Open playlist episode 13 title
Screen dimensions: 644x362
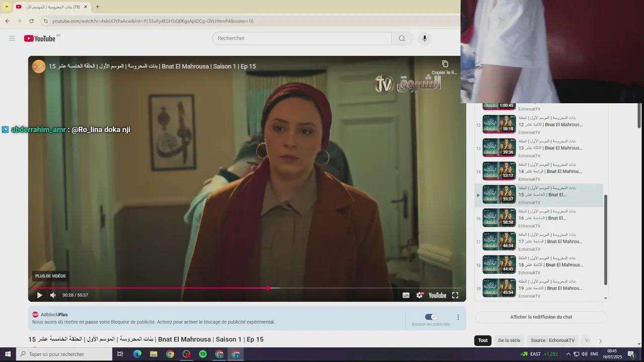[x=550, y=145]
